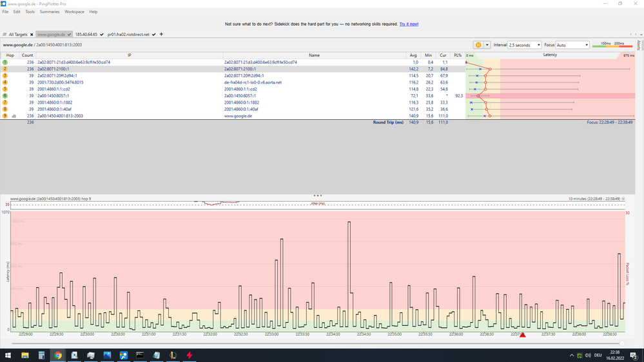The height and width of the screenshot is (362, 644).
Task: Open League of Legends from taskbar
Action: tap(173, 356)
